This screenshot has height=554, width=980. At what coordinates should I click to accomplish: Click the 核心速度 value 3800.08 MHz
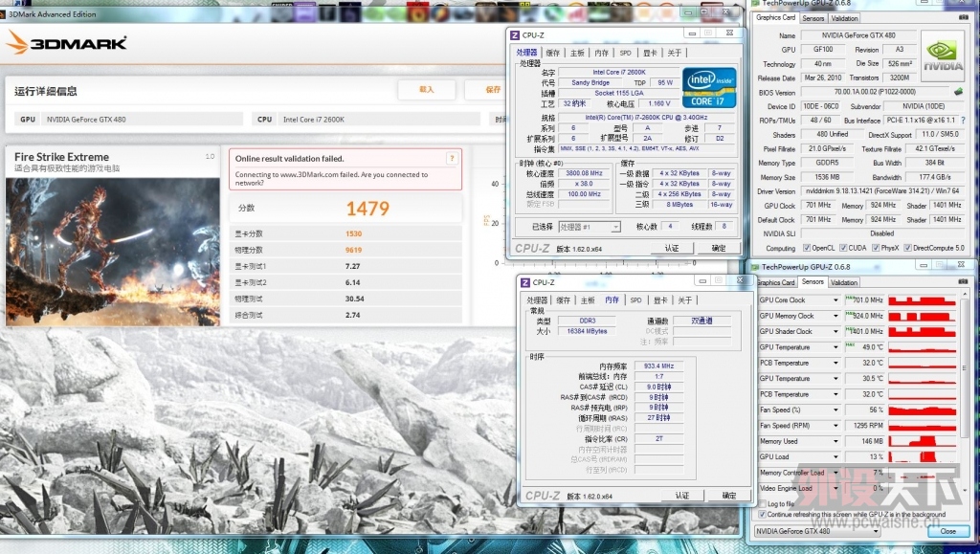(585, 173)
